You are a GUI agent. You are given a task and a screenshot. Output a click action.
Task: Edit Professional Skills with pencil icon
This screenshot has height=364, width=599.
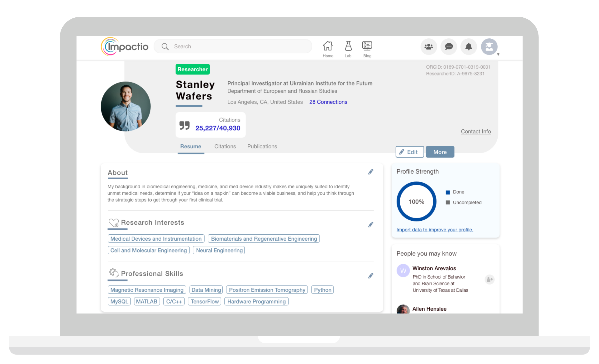tap(371, 276)
